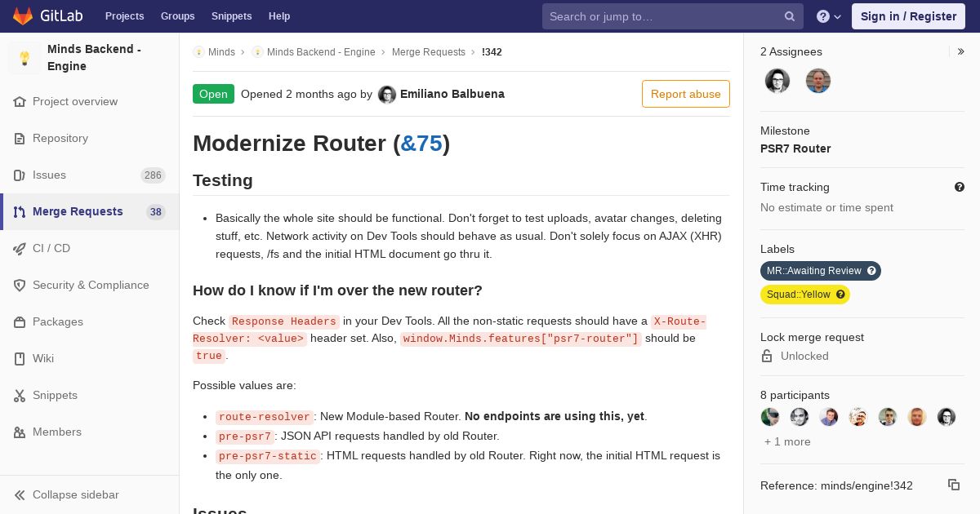
Task: Open the help question mark dropdown
Action: click(829, 16)
